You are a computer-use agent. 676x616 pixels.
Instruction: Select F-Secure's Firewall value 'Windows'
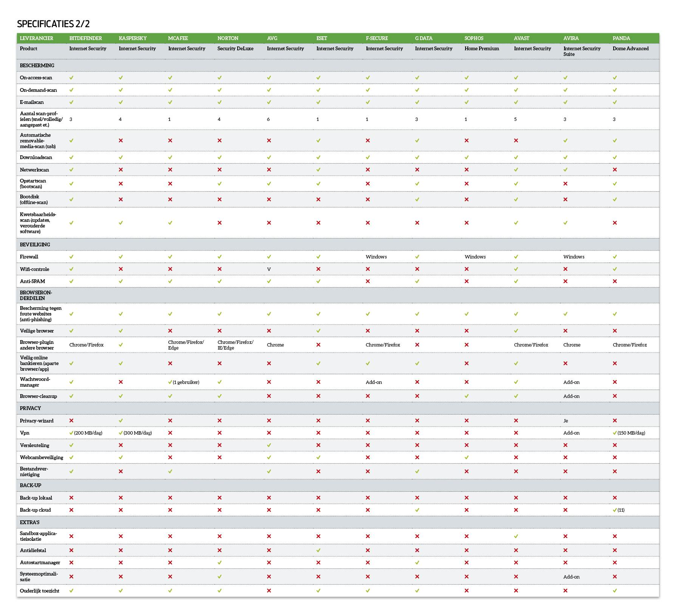[x=376, y=257]
